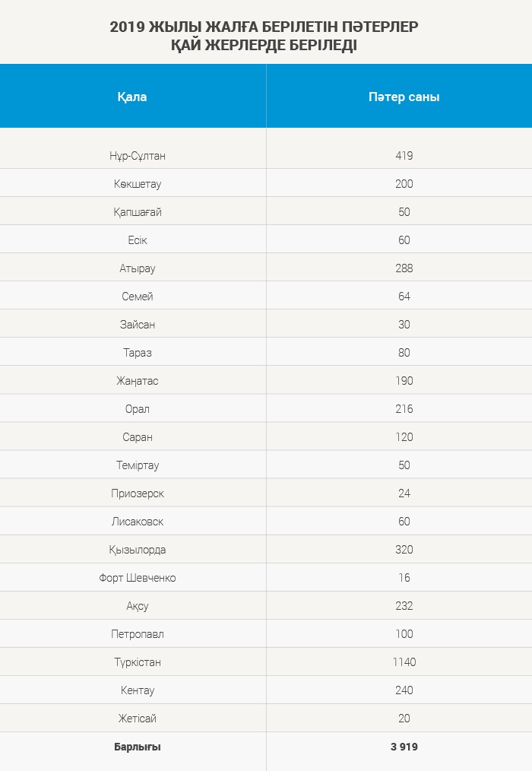
Task: Select the Теміртау row label
Action: 137,465
